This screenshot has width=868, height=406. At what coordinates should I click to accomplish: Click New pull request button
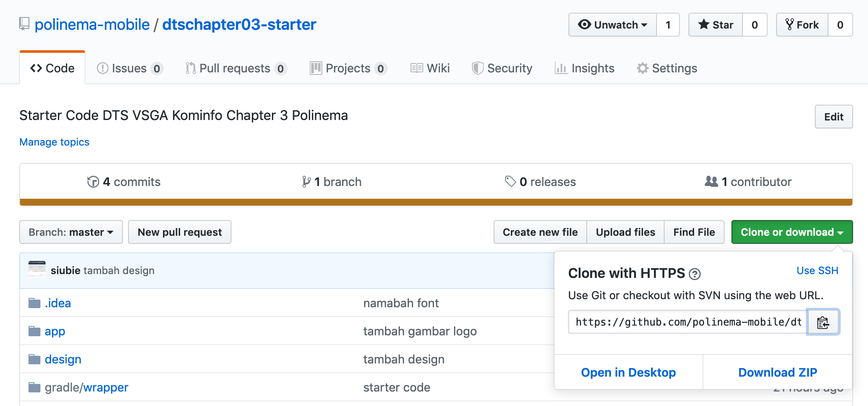coord(180,232)
